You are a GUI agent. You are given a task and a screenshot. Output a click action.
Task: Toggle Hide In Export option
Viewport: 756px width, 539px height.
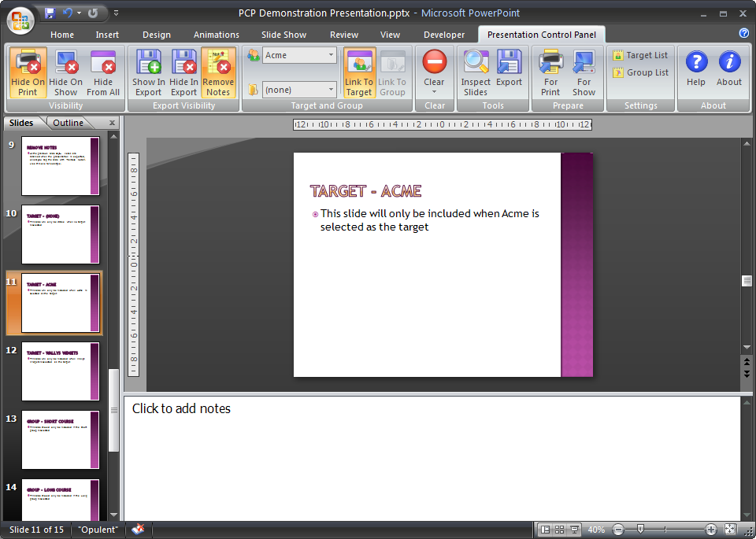tap(183, 72)
